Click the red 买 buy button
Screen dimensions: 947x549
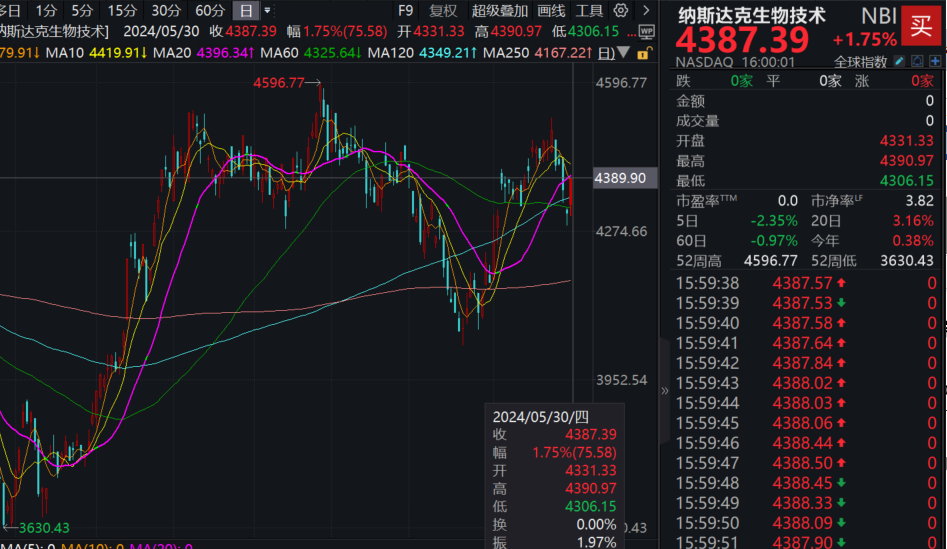921,25
